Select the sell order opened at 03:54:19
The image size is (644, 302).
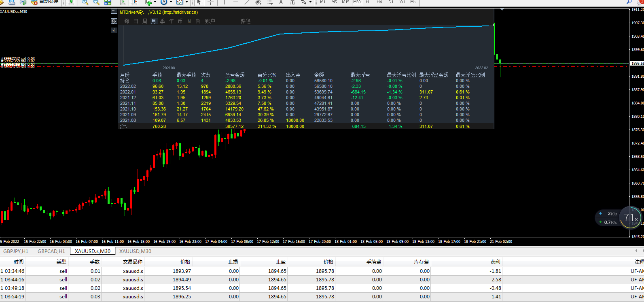tap(322, 297)
